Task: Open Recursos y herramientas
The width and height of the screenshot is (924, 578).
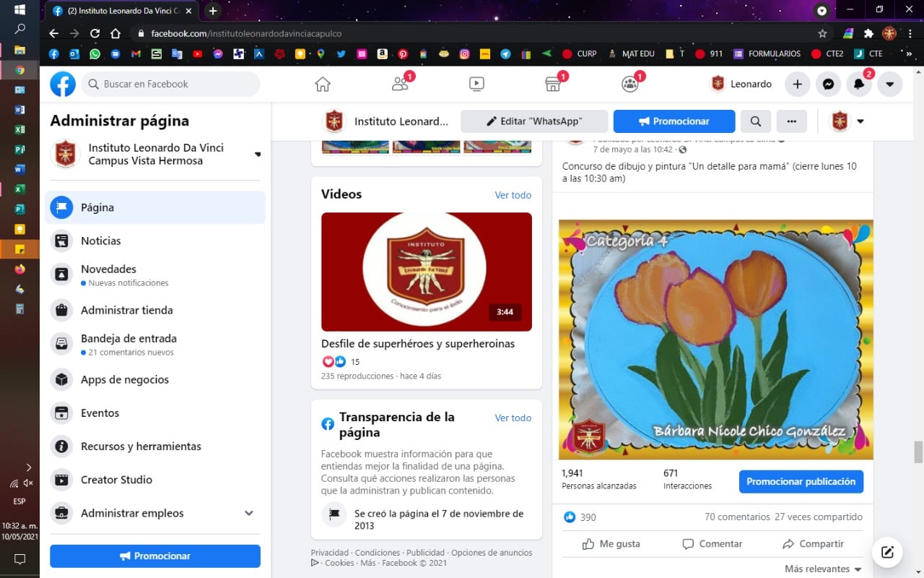Action: point(155,446)
